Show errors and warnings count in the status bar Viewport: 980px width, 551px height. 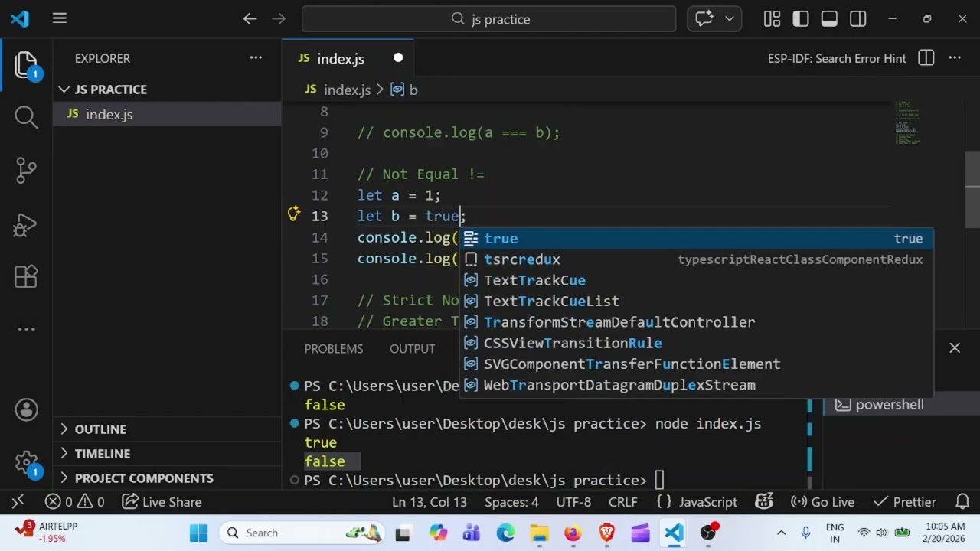pyautogui.click(x=74, y=502)
